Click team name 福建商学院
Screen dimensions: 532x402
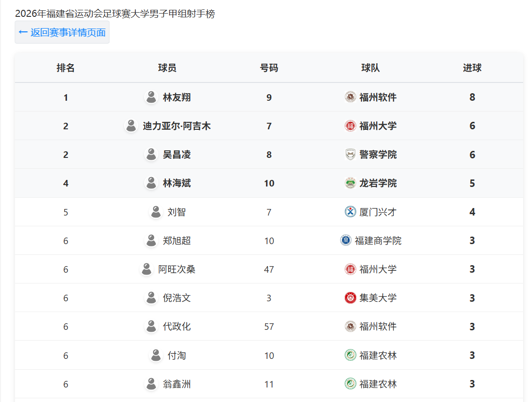[378, 241]
